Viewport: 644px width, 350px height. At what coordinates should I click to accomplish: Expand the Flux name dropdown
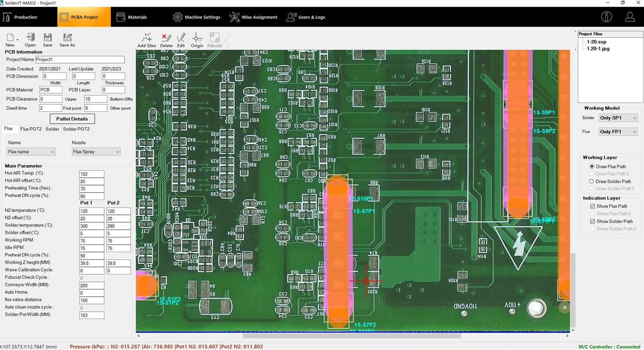click(x=31, y=152)
